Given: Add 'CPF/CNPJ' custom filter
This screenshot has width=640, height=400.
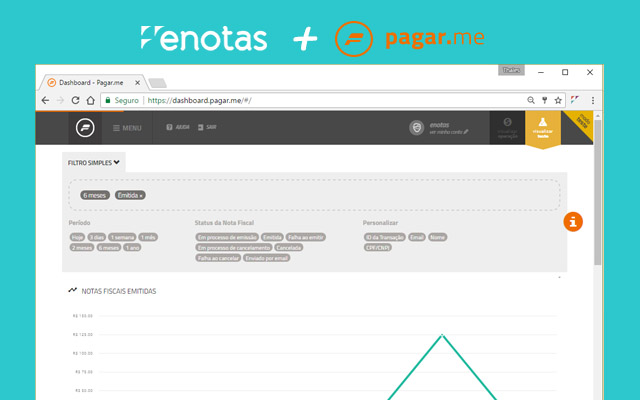Looking at the screenshot, I should [x=378, y=247].
